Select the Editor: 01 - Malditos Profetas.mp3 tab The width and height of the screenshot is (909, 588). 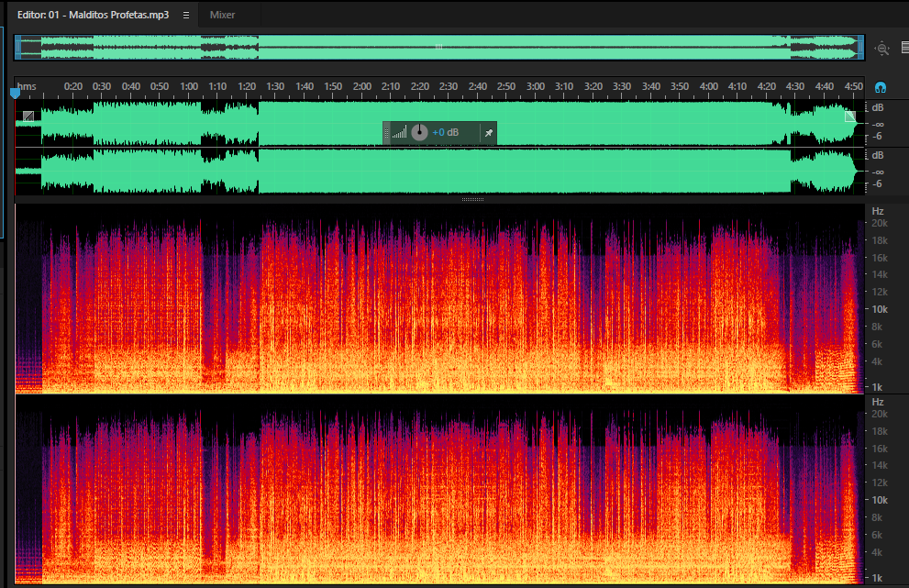pyautogui.click(x=93, y=15)
